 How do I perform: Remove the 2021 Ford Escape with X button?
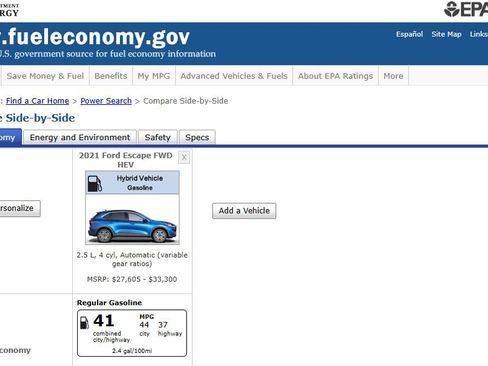pos(184,157)
